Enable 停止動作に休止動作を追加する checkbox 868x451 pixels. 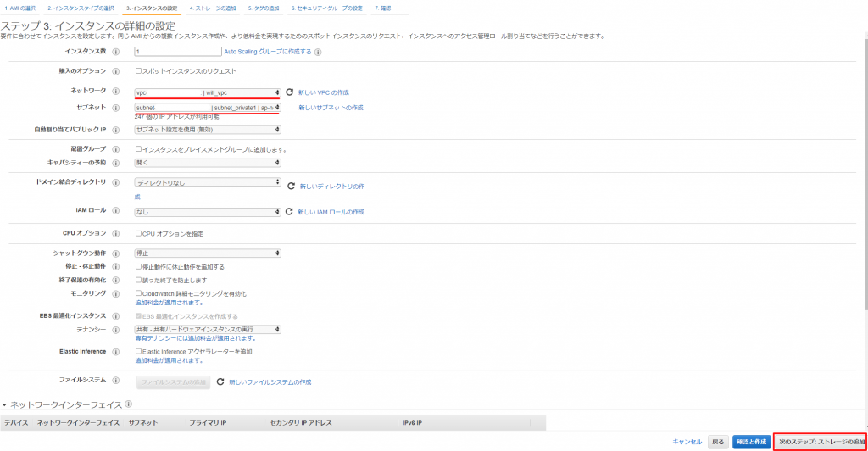(138, 266)
